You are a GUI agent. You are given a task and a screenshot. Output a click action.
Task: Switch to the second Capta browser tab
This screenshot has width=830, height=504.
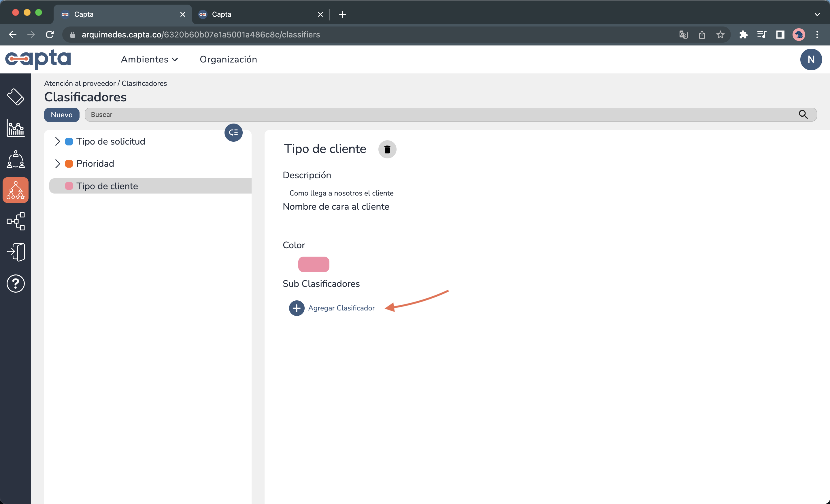pos(256,14)
